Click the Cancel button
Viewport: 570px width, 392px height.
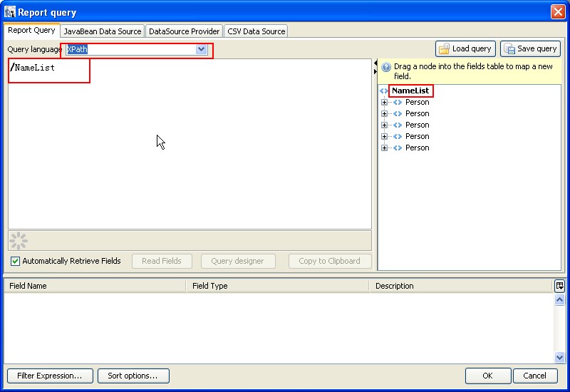coord(535,376)
